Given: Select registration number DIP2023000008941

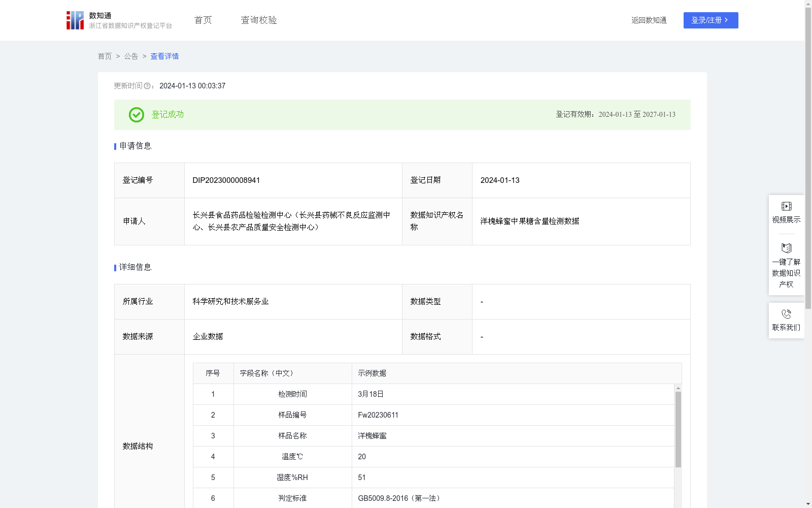Looking at the screenshot, I should (x=226, y=180).
